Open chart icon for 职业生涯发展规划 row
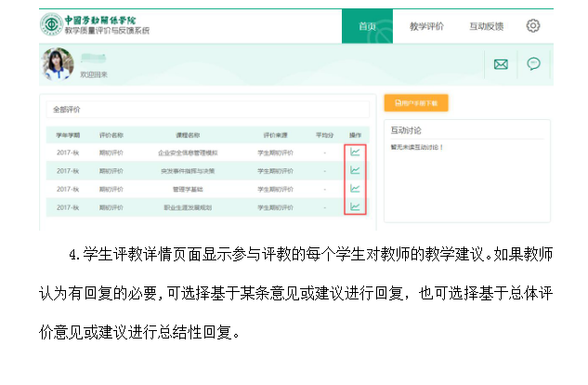The width and height of the screenshot is (588, 385). 355,206
